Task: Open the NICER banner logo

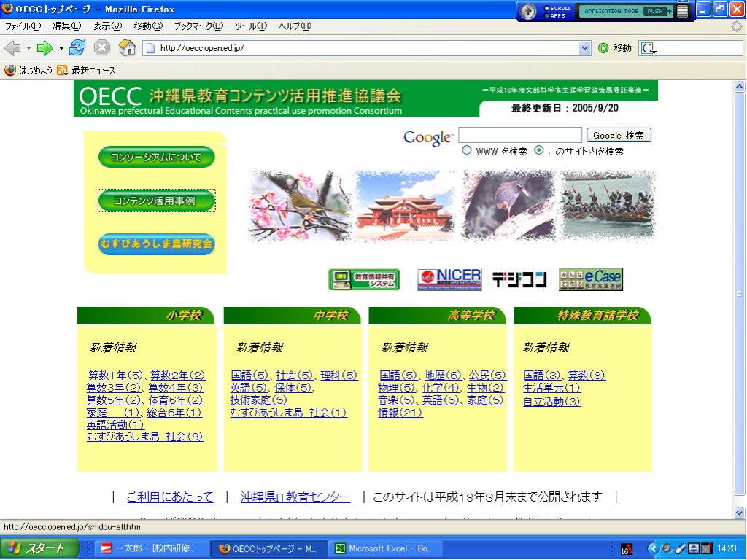Action: click(x=449, y=279)
